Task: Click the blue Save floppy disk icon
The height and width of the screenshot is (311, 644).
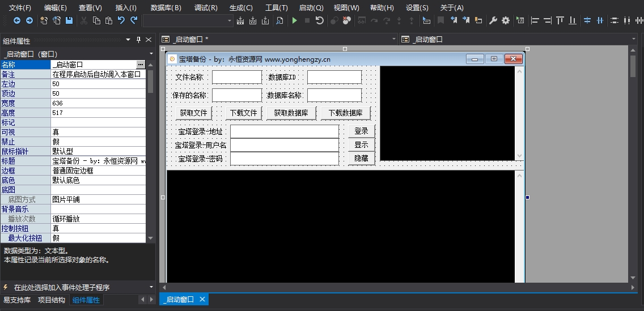Action: point(69,20)
